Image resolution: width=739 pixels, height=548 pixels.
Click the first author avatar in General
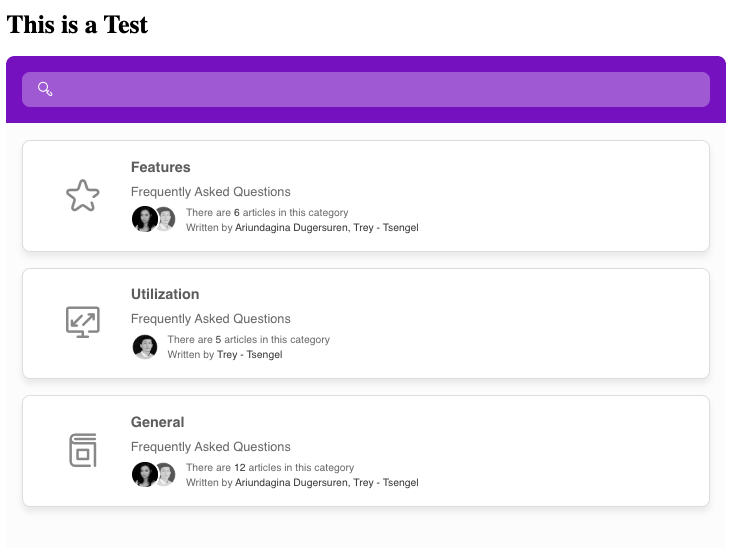pyautogui.click(x=144, y=474)
